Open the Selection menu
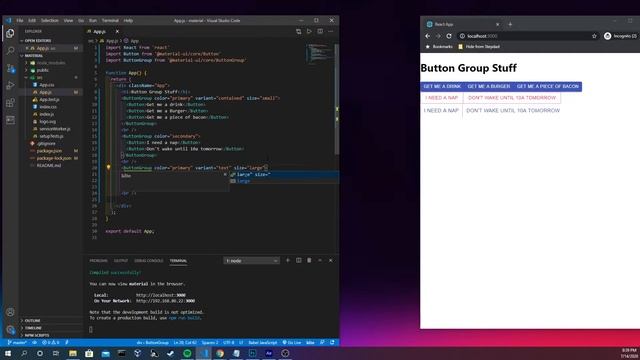Viewport: 640px width, 360px height. coord(49,20)
